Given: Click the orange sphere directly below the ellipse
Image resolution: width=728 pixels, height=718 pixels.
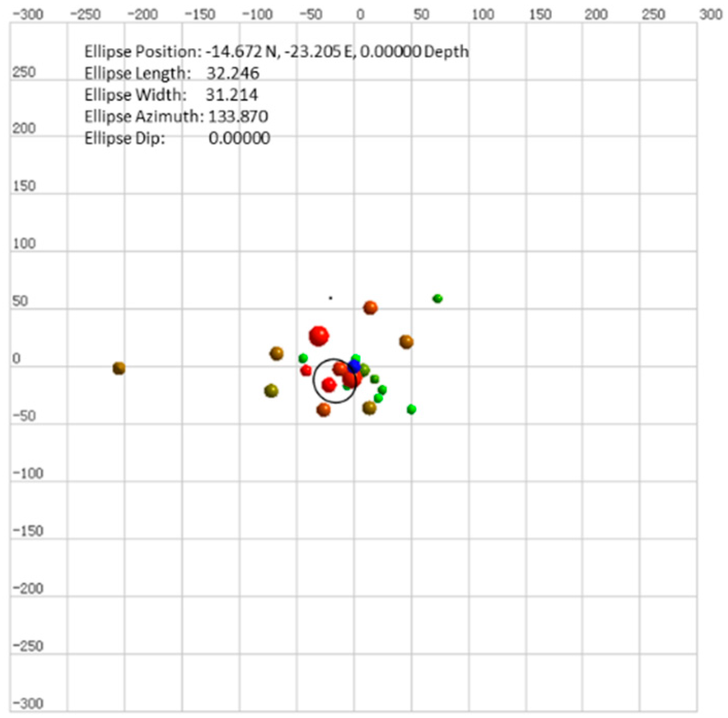Looking at the screenshot, I should coord(323,410).
